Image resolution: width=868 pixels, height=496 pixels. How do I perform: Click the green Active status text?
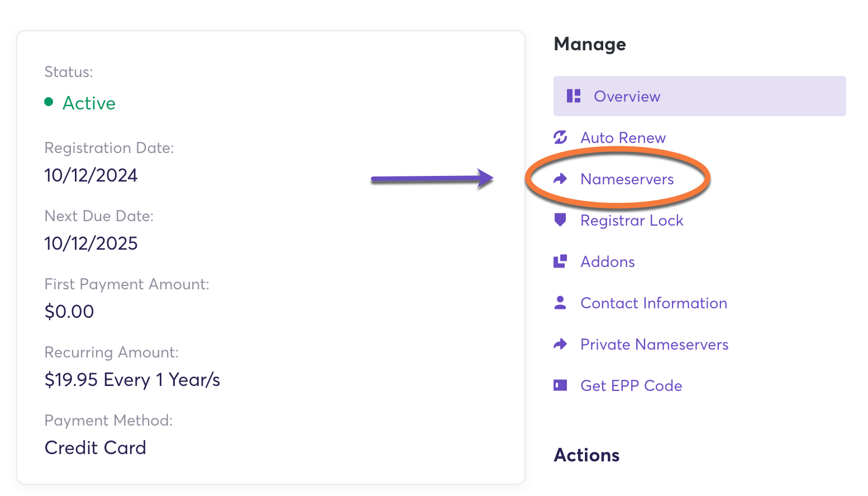click(x=89, y=103)
